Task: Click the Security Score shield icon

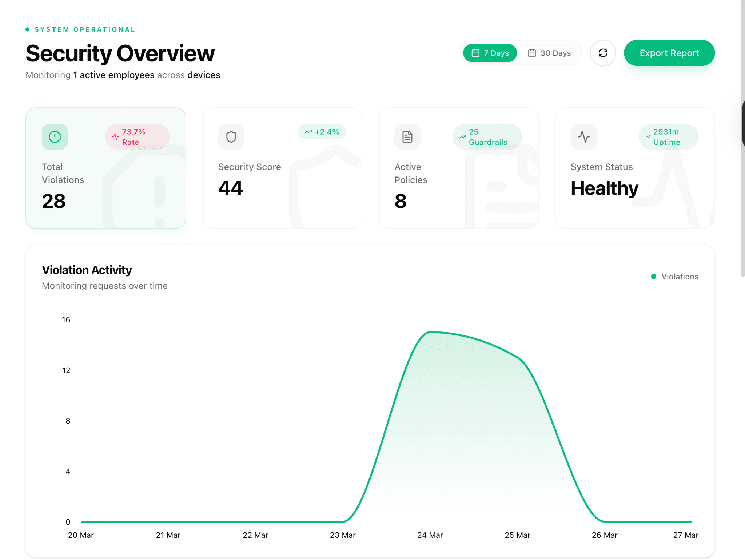Action: [231, 137]
